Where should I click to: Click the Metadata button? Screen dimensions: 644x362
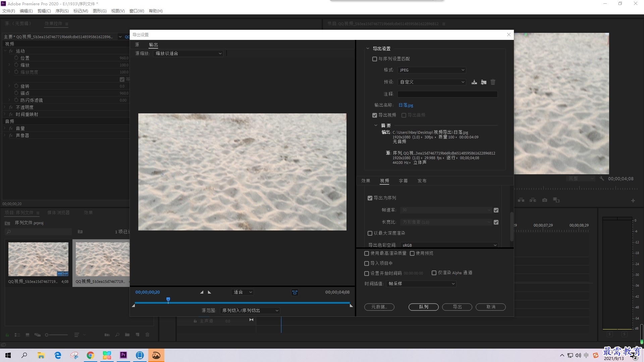pos(379,307)
